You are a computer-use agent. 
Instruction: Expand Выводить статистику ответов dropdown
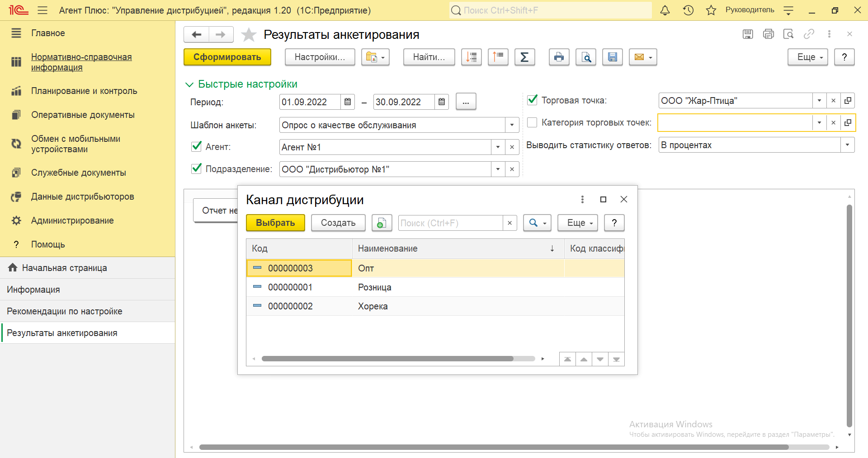[x=847, y=145]
